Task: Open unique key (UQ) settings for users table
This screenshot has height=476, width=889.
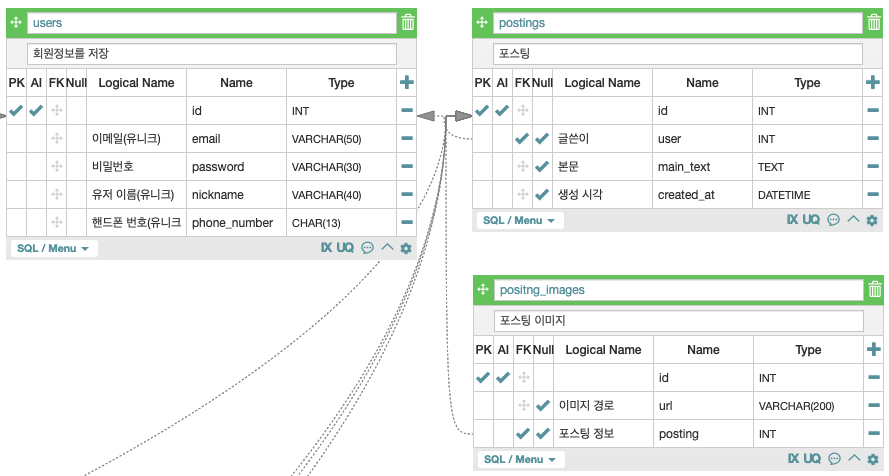Action: tap(345, 248)
